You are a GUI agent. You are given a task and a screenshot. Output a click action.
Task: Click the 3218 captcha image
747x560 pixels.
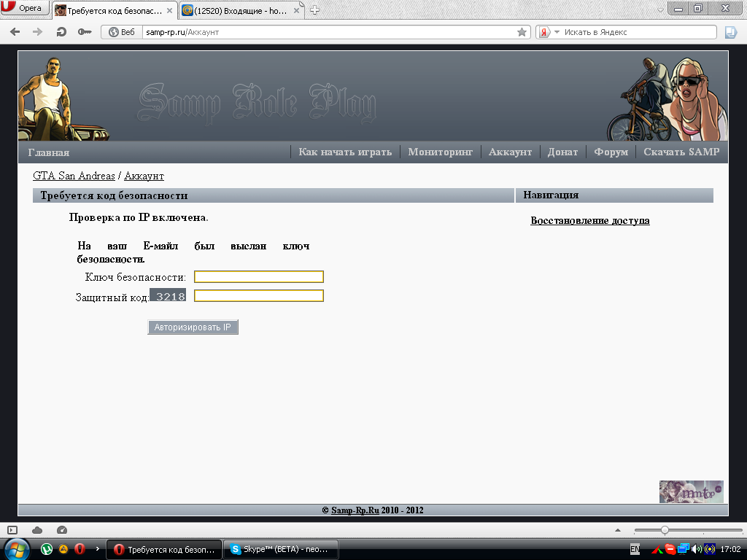coord(168,295)
